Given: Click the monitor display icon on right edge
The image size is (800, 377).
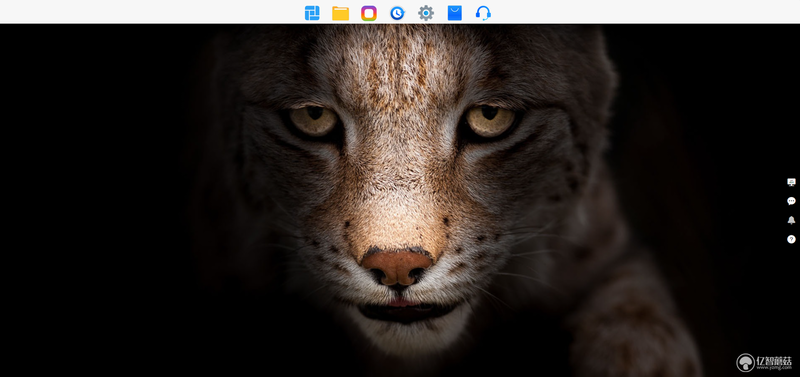Looking at the screenshot, I should [x=791, y=182].
